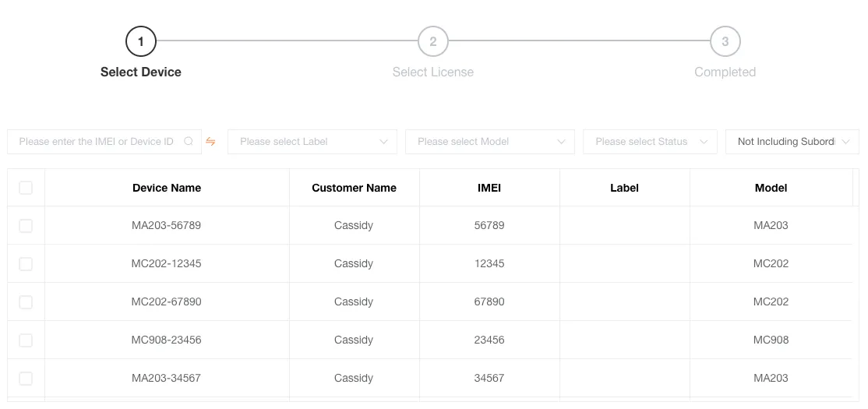Check the box for MA203-56789
Image resolution: width=868 pixels, height=409 pixels.
[x=26, y=226]
